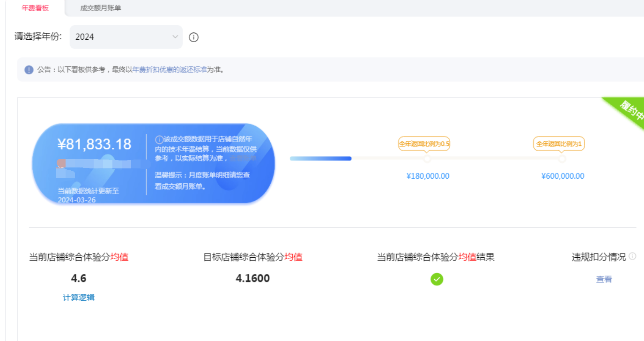The height and width of the screenshot is (341, 644).
Task: Click 查看 under 违规扣分情况
Action: tap(604, 279)
